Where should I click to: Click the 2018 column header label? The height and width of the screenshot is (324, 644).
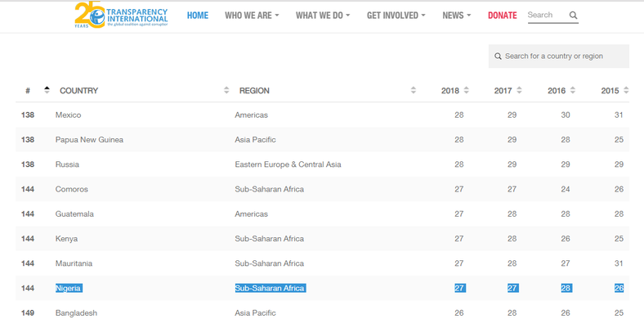pyautogui.click(x=450, y=91)
